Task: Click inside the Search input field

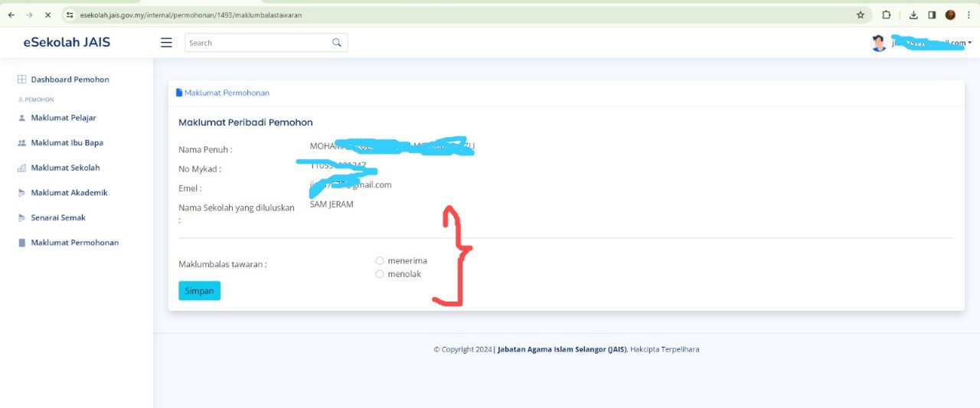Action: click(x=256, y=43)
